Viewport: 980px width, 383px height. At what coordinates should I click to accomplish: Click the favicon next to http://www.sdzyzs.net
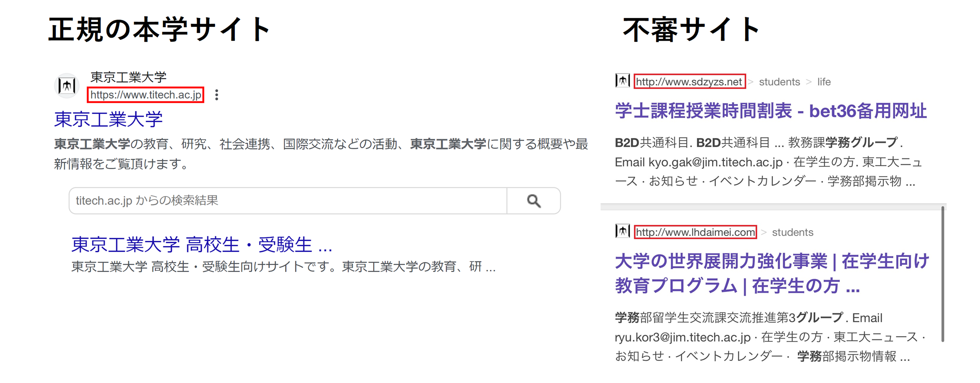[x=623, y=81]
